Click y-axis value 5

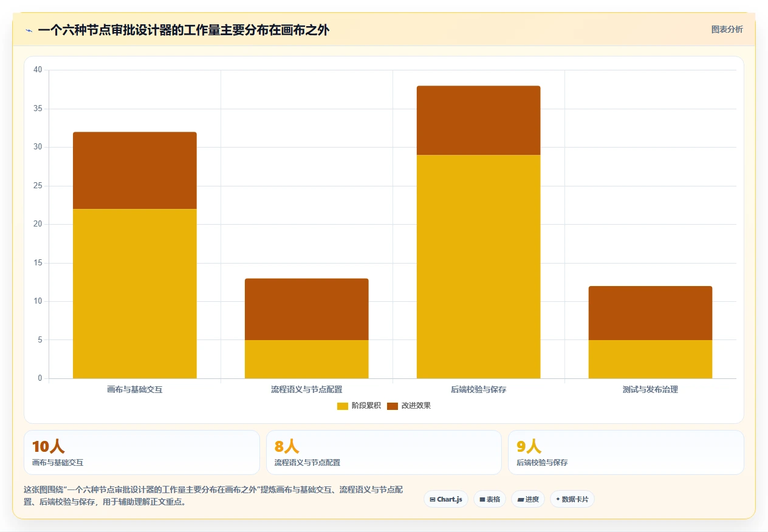point(40,340)
